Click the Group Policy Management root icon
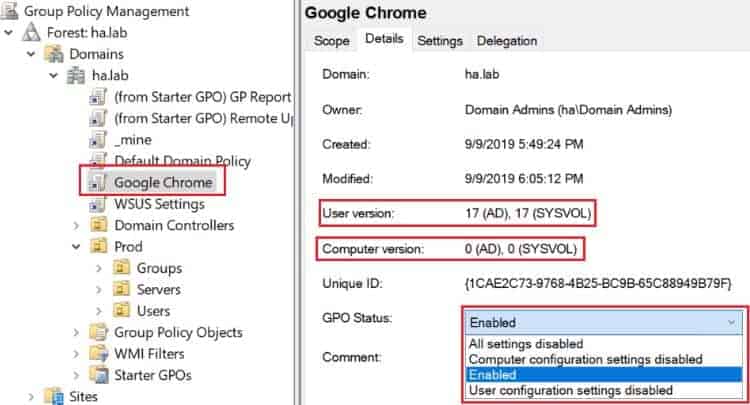This screenshot has height=405, width=750. tap(9, 11)
